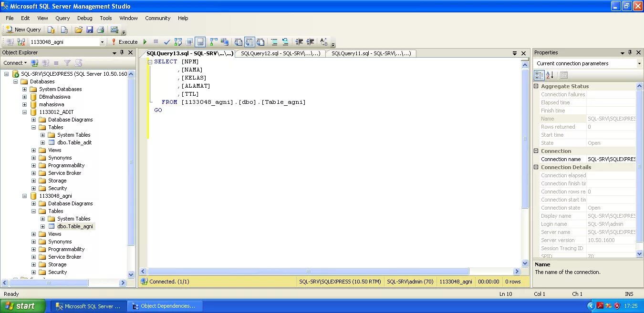This screenshot has width=644, height=313.
Task: Click Connect Object Explorer icon
Action: [34, 63]
